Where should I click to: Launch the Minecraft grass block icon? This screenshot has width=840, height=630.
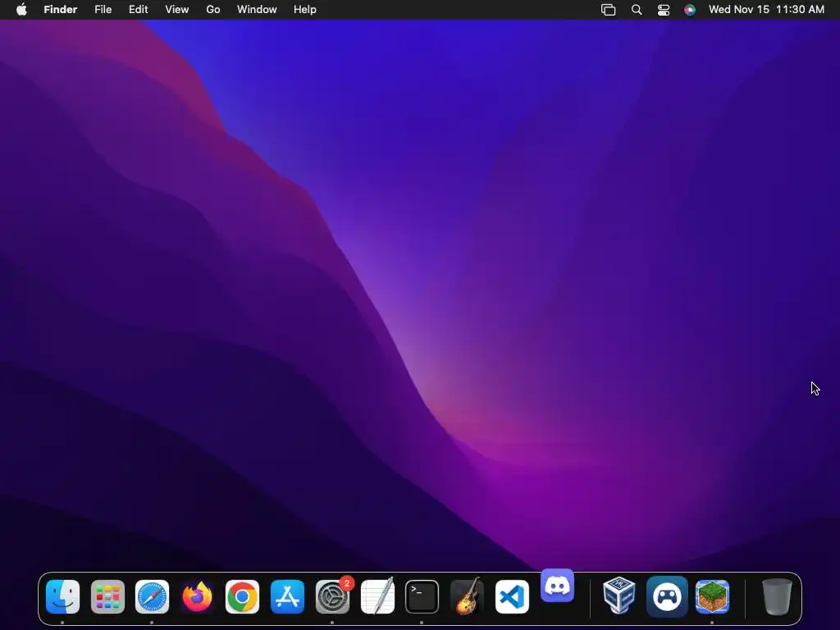tap(712, 596)
